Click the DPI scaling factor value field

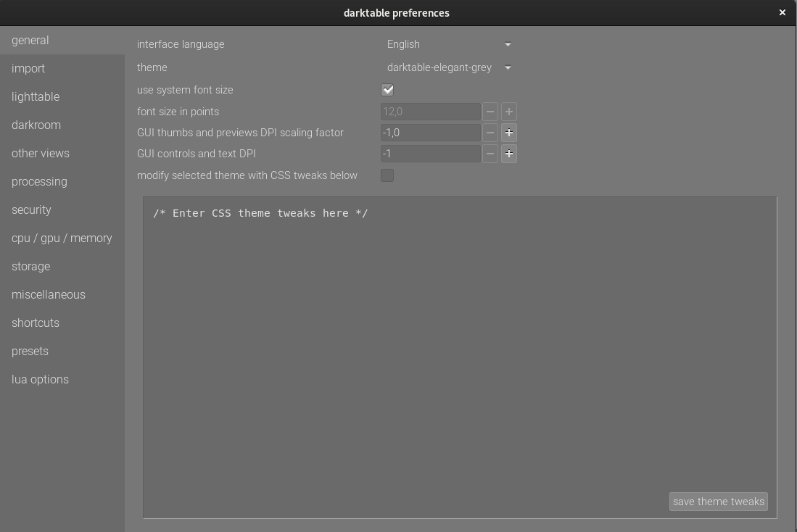[431, 133]
